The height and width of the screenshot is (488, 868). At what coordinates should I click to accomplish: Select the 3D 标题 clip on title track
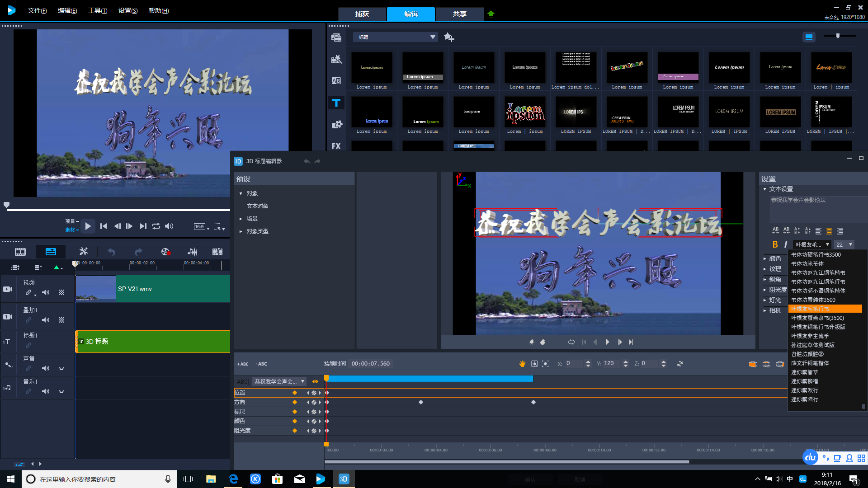(x=153, y=342)
